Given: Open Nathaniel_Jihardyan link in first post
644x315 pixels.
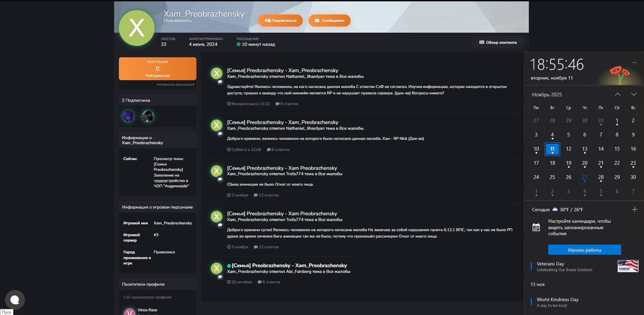Looking at the screenshot, I should tap(305, 76).
